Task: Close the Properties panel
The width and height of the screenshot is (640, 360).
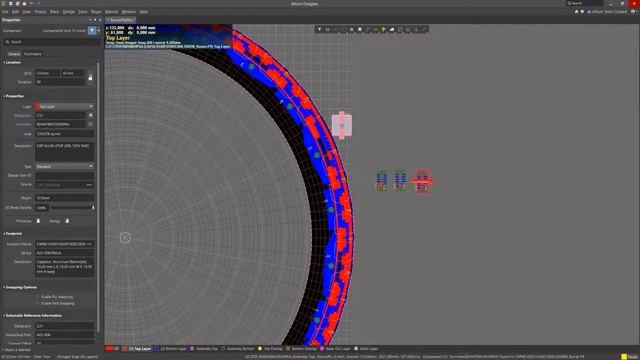Action: (x=100, y=20)
